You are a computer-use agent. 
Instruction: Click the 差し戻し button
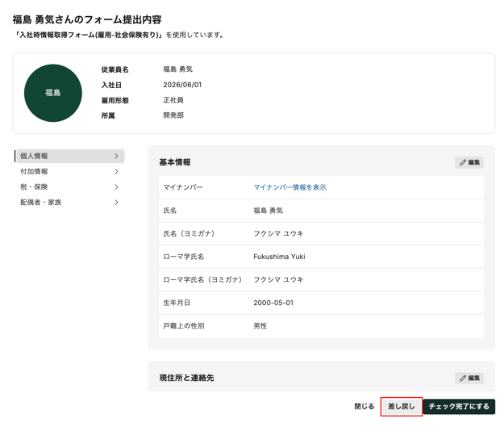(401, 406)
